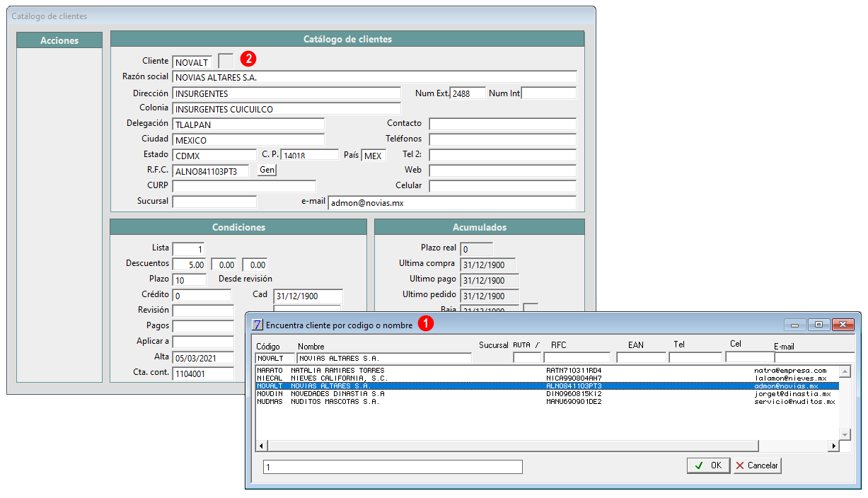Image resolution: width=868 pixels, height=498 pixels.
Task: Click the R.F.C. field
Action: [x=211, y=170]
